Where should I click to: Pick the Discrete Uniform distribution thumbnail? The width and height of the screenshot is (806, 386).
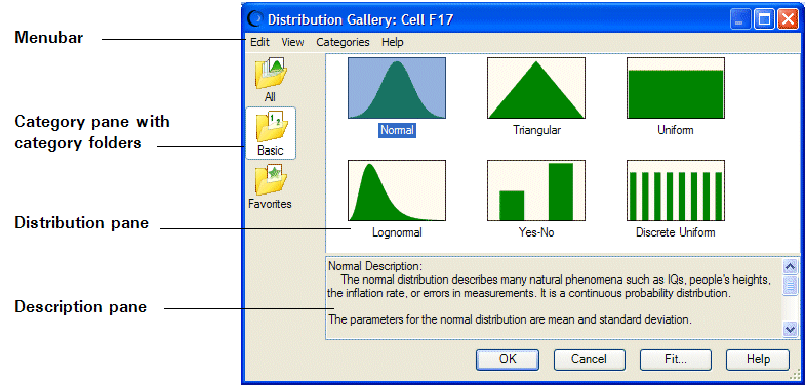676,190
